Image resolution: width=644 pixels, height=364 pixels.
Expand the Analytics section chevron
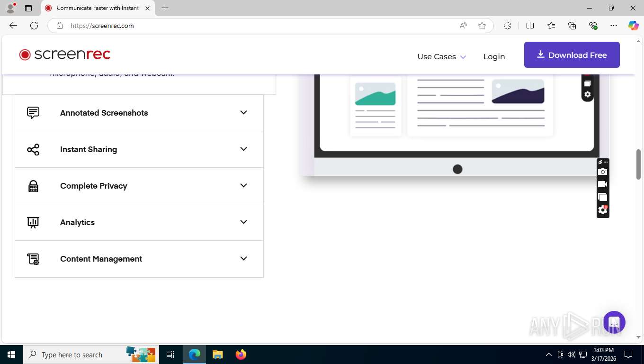pos(243,222)
